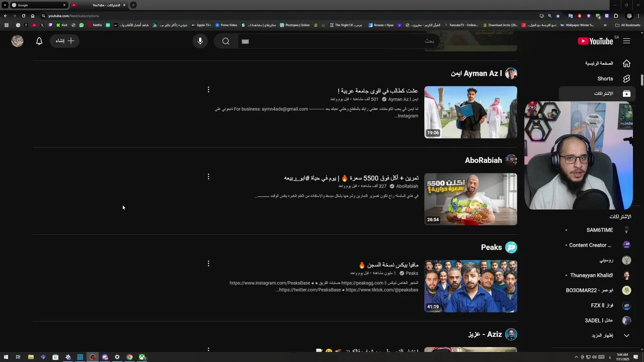Open Microsoft Store from taskbar

tap(55, 357)
